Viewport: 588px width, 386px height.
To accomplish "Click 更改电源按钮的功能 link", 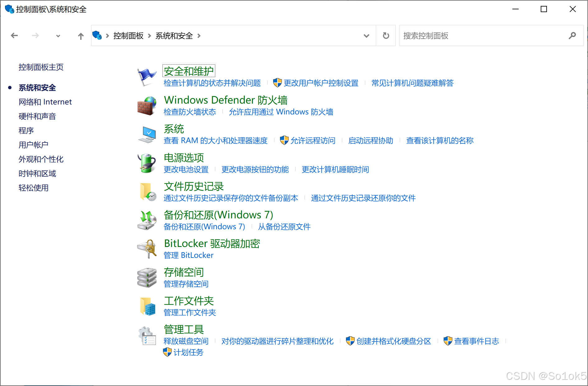I will [255, 170].
